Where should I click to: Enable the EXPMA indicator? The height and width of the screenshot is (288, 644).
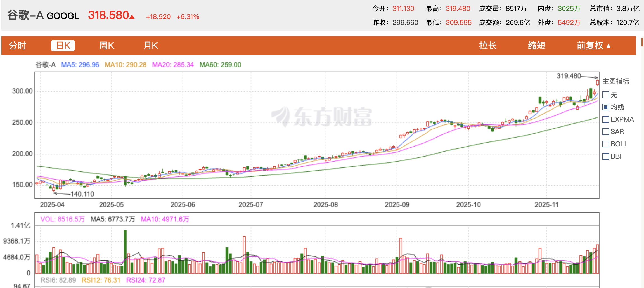[x=606, y=119]
